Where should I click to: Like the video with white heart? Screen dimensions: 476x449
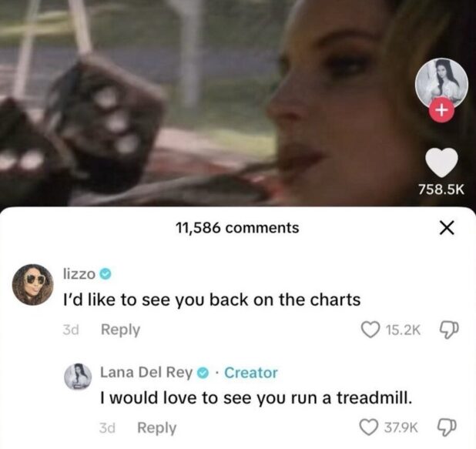point(441,163)
